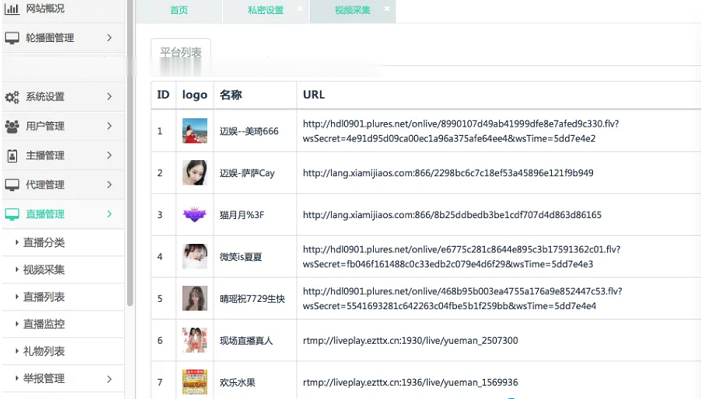This screenshot has height=399, width=701.
Task: Click the 轮播图管理 monitor icon
Action: (x=12, y=38)
